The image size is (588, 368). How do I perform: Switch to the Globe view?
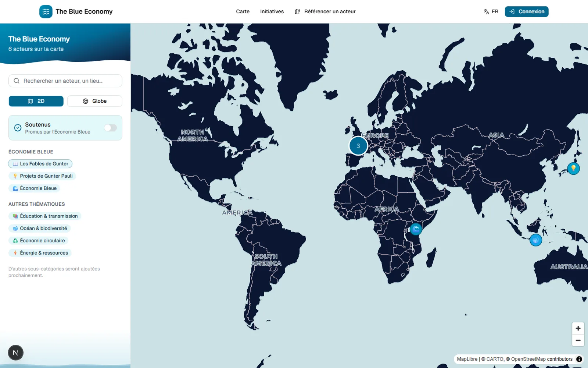click(x=95, y=101)
